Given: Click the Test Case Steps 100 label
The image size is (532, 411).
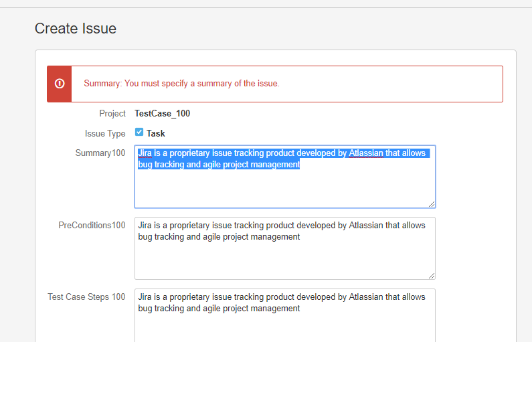Looking at the screenshot, I should (86, 297).
